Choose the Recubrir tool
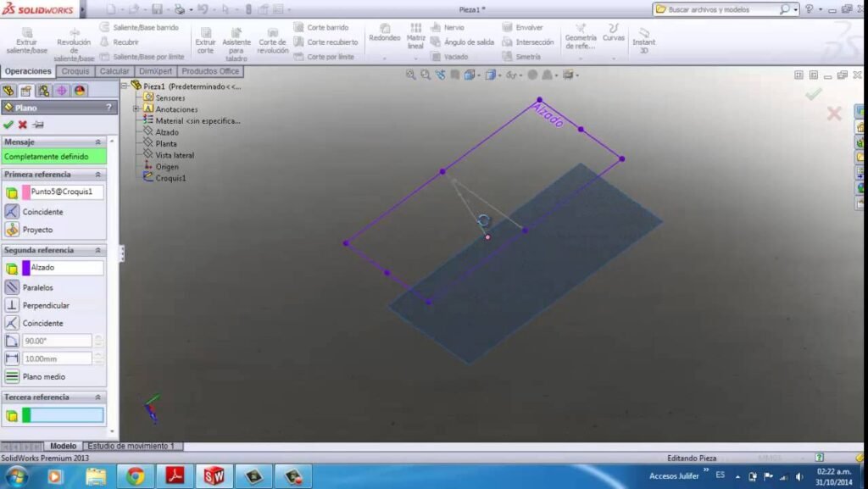The image size is (868, 489). (120, 42)
